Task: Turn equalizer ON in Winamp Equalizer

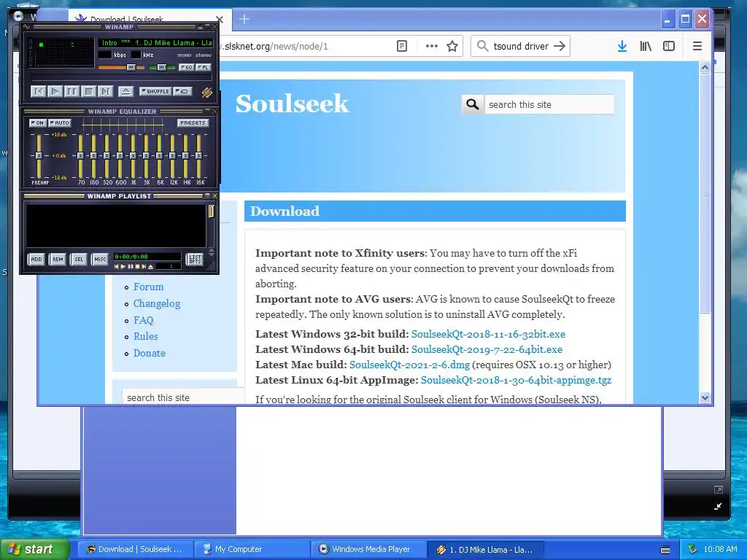Action: (36, 122)
